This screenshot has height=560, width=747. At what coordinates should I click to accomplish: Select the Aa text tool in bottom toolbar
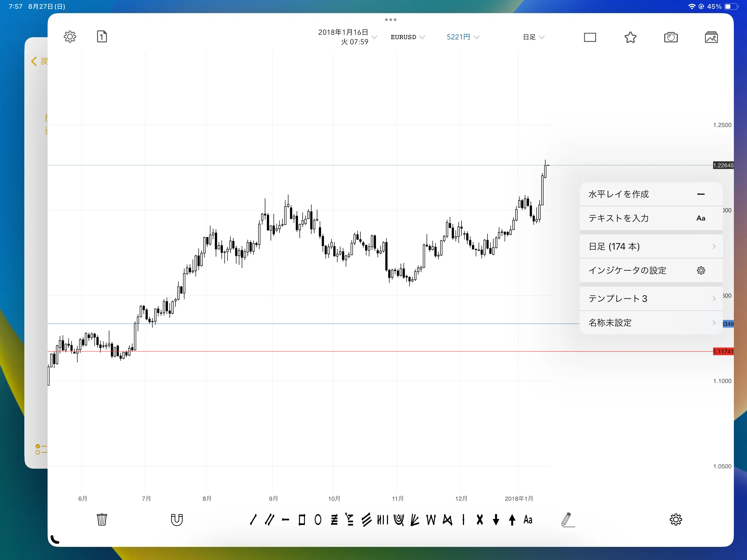528,520
